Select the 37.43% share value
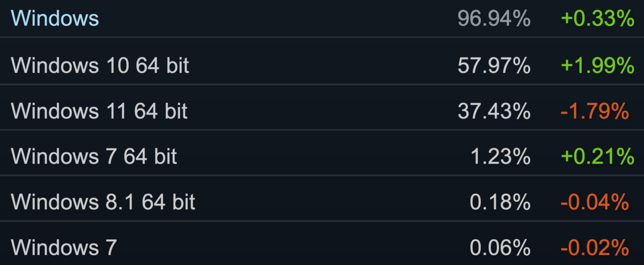The width and height of the screenshot is (644, 265). (494, 111)
